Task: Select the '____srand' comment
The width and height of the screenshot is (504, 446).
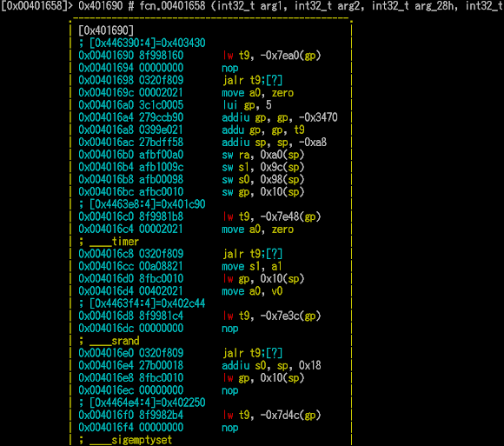Action: (114, 341)
